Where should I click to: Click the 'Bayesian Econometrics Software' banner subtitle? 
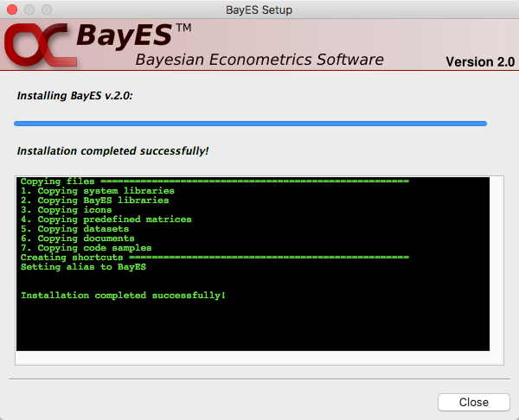click(259, 60)
